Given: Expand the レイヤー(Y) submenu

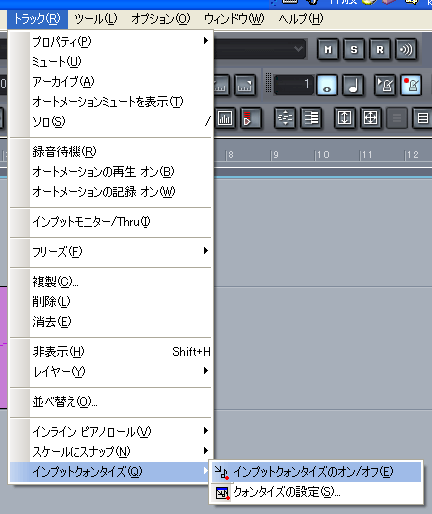Looking at the screenshot, I should coord(111,372).
